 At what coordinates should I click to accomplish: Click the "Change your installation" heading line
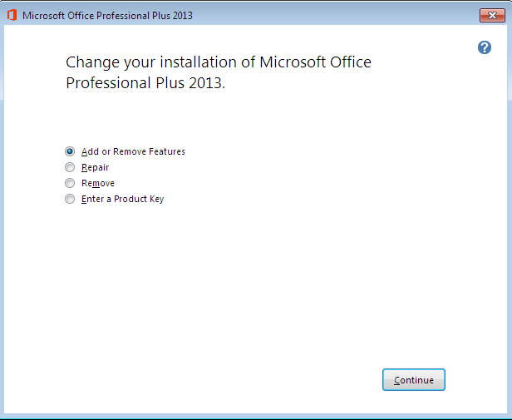point(218,62)
